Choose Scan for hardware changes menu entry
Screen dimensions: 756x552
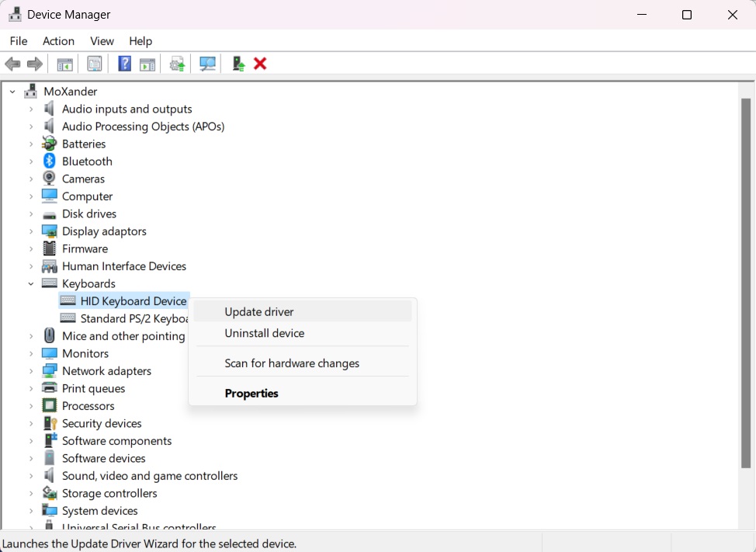[303, 363]
